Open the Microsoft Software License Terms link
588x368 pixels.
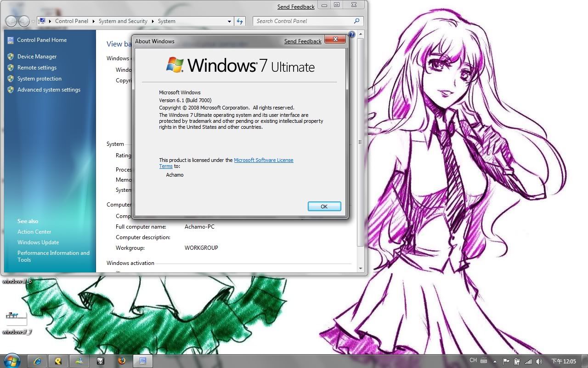(x=263, y=160)
